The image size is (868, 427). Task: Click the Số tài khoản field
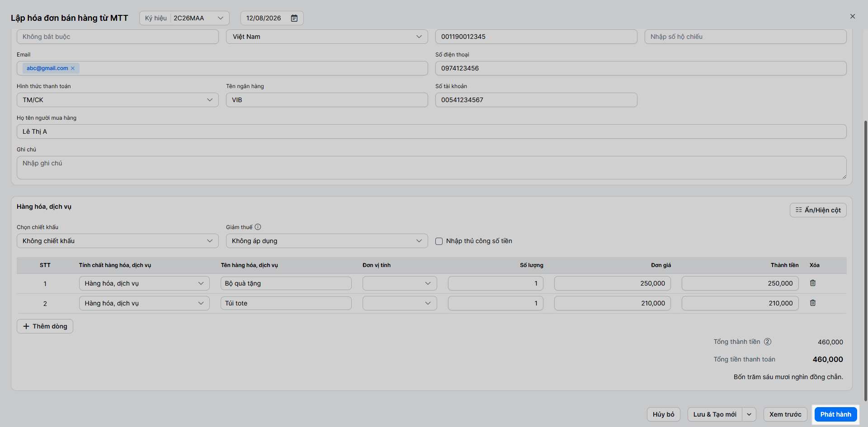pos(536,100)
